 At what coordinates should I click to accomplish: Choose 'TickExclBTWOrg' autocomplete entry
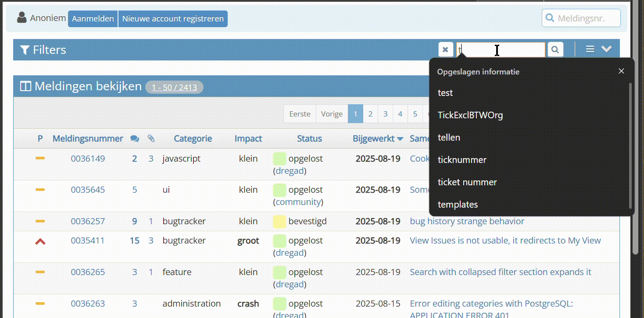[470, 115]
